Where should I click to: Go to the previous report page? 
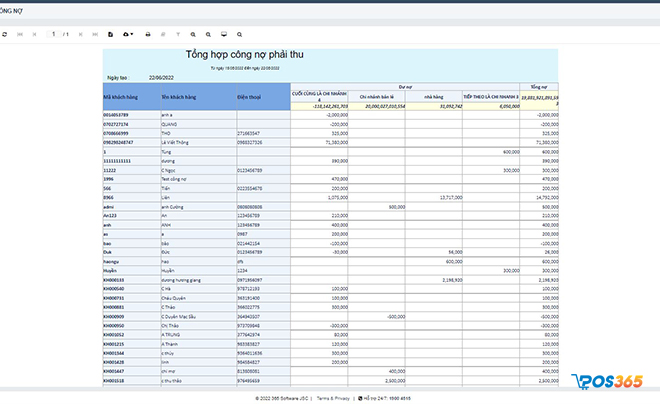pyautogui.click(x=35, y=35)
